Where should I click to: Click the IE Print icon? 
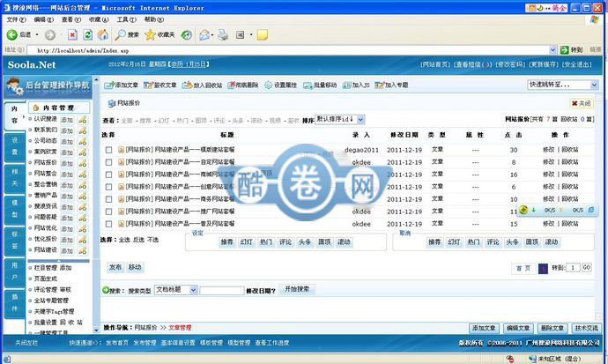coord(223,35)
